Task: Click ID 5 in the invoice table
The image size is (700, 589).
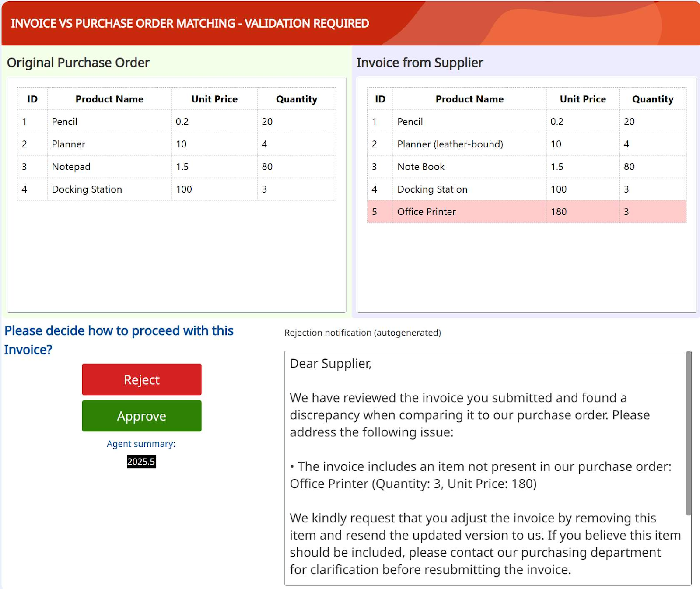Action: coord(374,212)
